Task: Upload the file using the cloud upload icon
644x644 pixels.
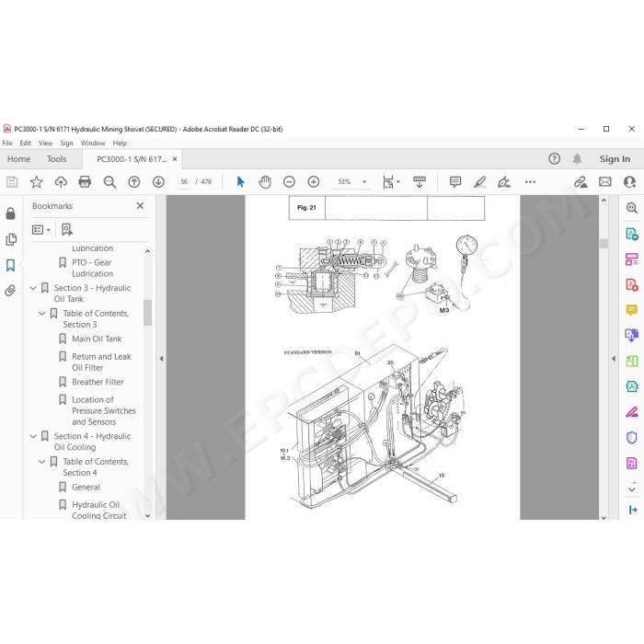Action: tap(61, 181)
